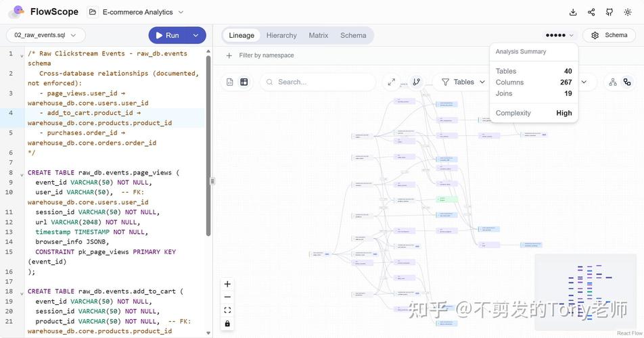Switch to the Lineage tab
Screen dimensions: 644x338
point(241,35)
